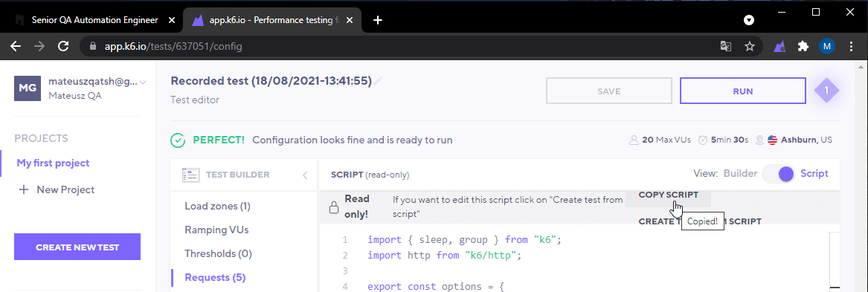
Task: Click the RUN button
Action: tap(742, 91)
